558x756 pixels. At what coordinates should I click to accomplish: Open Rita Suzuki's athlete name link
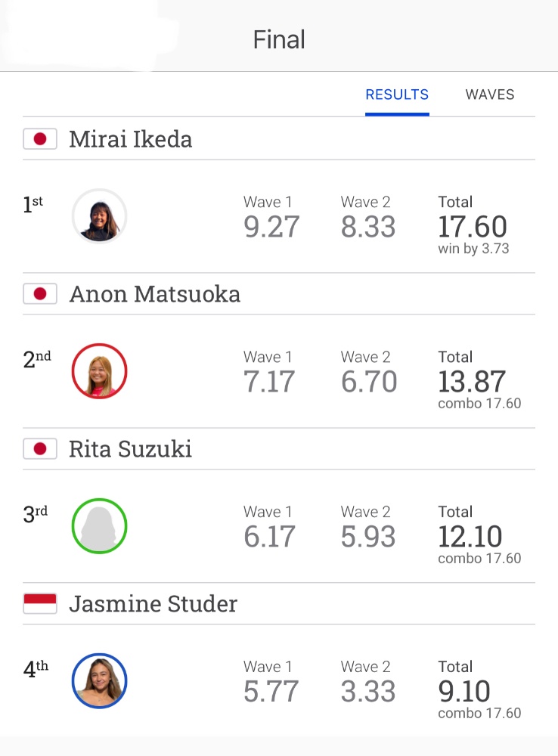coord(130,449)
